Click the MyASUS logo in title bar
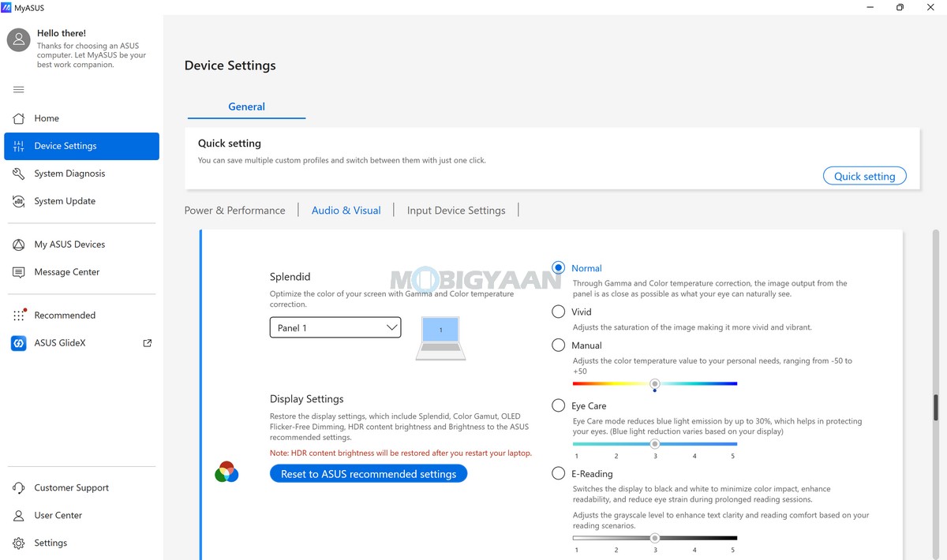Viewport: 947px width, 560px height. 6,7
